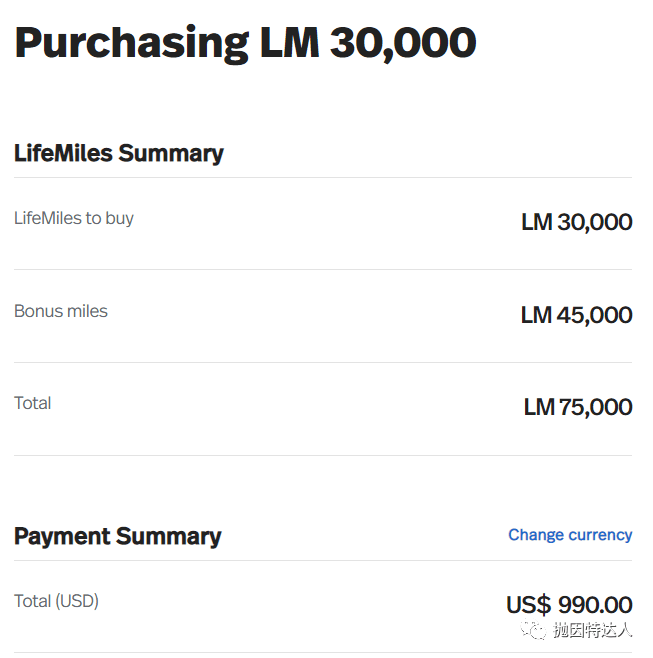Viewport: 653px width, 658px height.
Task: Click the Chinese watermark text beside WeChat logo
Action: pos(593,630)
